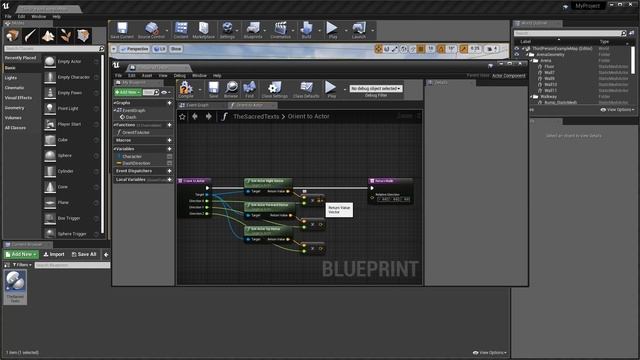
Task: Select Lights category in Modes panel
Action: pos(11,78)
